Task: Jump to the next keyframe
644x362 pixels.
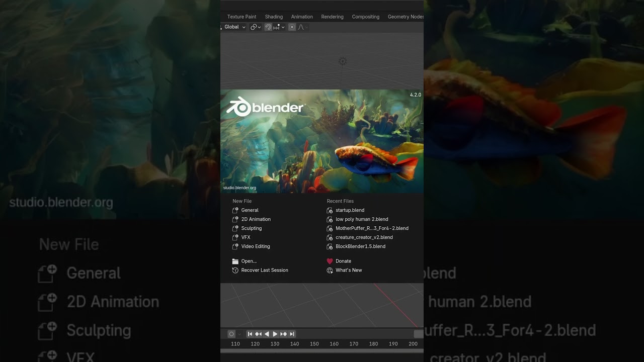Action: (283, 334)
